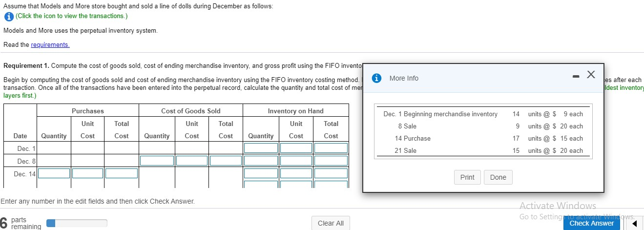Minimize the More Info dialog
The image size is (644, 230).
(576, 76)
